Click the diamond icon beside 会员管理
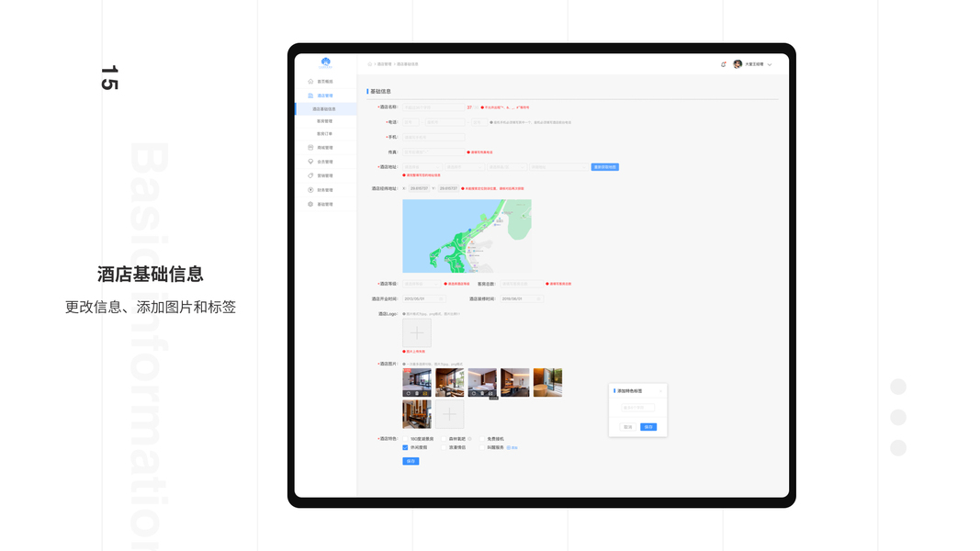This screenshot has width=980, height=551. 310,162
